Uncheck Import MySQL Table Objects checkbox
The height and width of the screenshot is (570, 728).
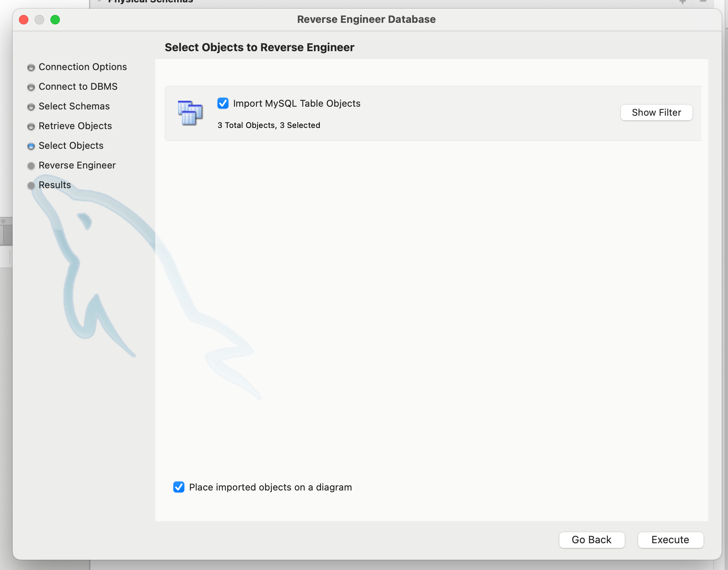[x=223, y=103]
